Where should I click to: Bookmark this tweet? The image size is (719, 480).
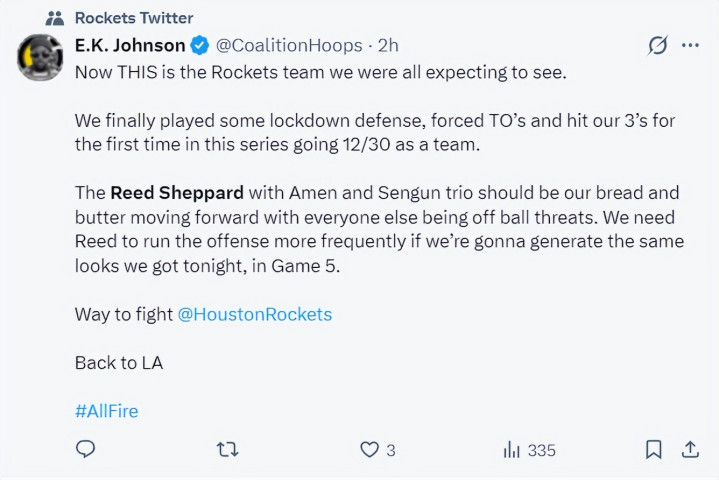point(653,449)
